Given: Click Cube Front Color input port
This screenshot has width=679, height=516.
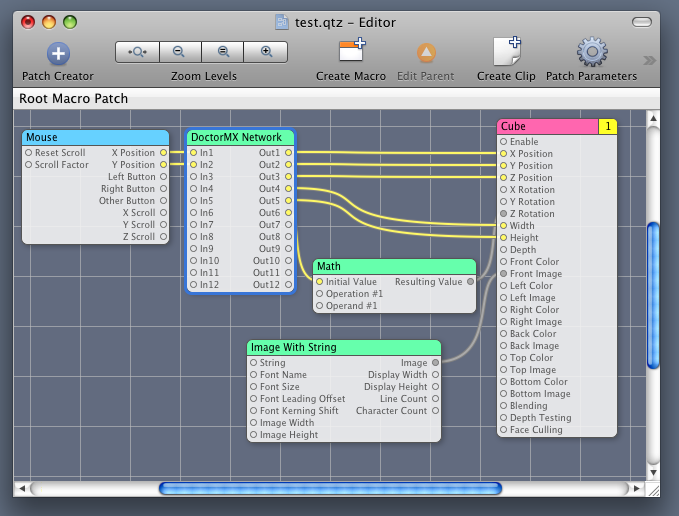Looking at the screenshot, I should 504,261.
